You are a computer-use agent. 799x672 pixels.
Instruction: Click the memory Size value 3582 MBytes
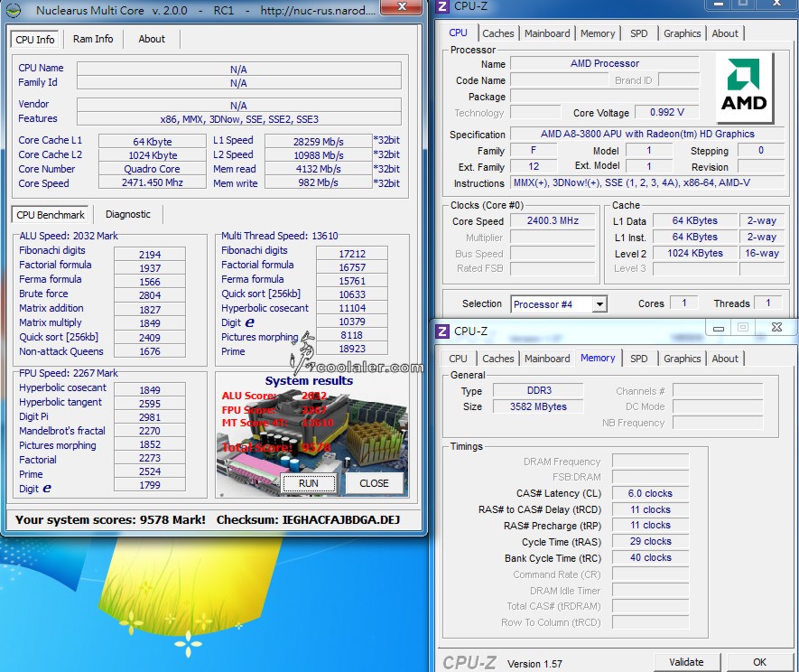click(539, 406)
